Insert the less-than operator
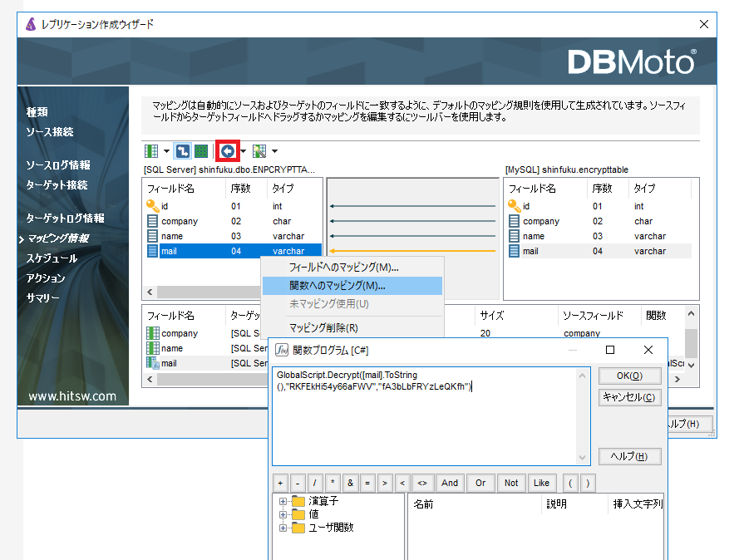The image size is (739, 560). click(x=402, y=483)
